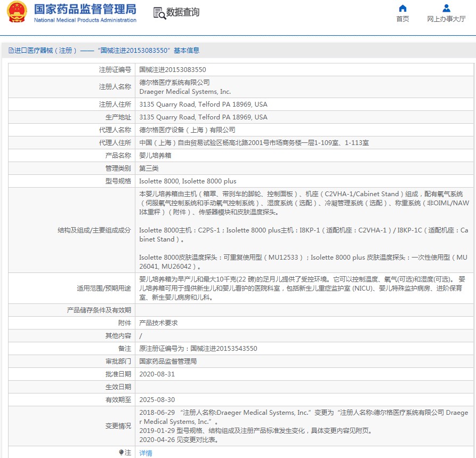The width and height of the screenshot is (476, 458).
Task: Open the 网上办事大厅 link text
Action: tap(446, 19)
